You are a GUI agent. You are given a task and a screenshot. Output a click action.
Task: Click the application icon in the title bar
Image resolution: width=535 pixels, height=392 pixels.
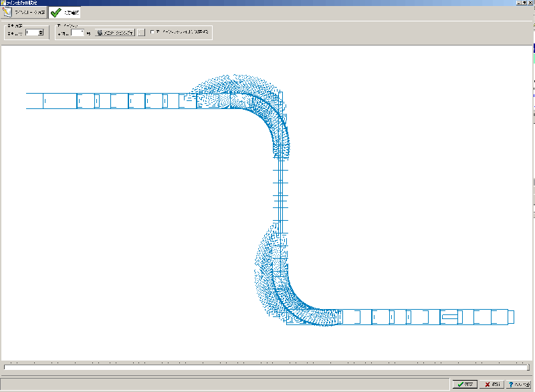3,3
